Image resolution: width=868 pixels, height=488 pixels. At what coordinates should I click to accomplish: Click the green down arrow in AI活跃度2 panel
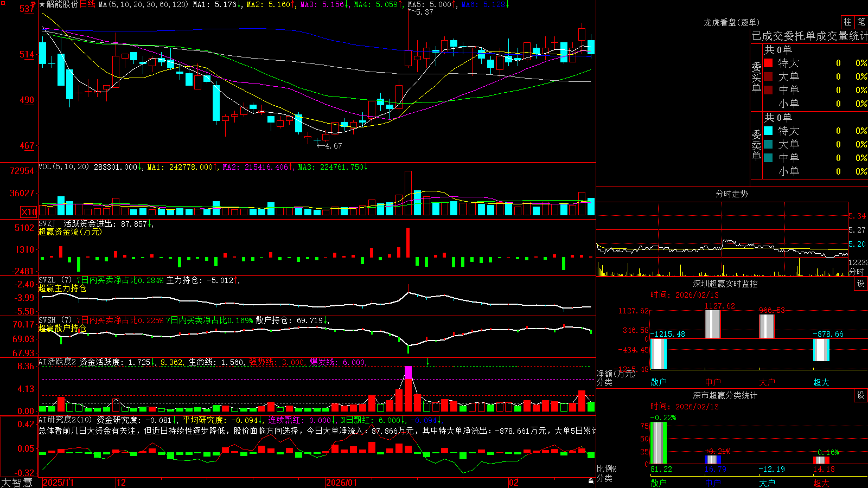pyautogui.click(x=428, y=362)
